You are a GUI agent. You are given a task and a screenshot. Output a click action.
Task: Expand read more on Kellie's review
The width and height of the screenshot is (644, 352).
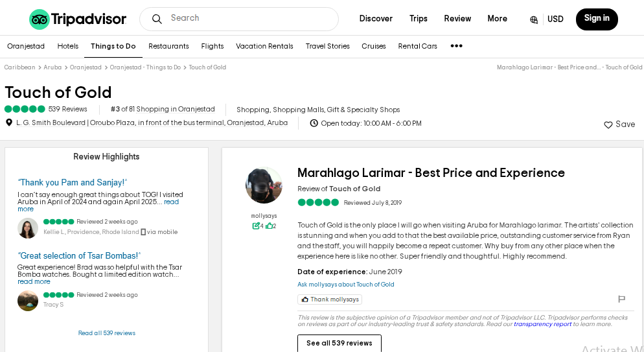point(171,202)
